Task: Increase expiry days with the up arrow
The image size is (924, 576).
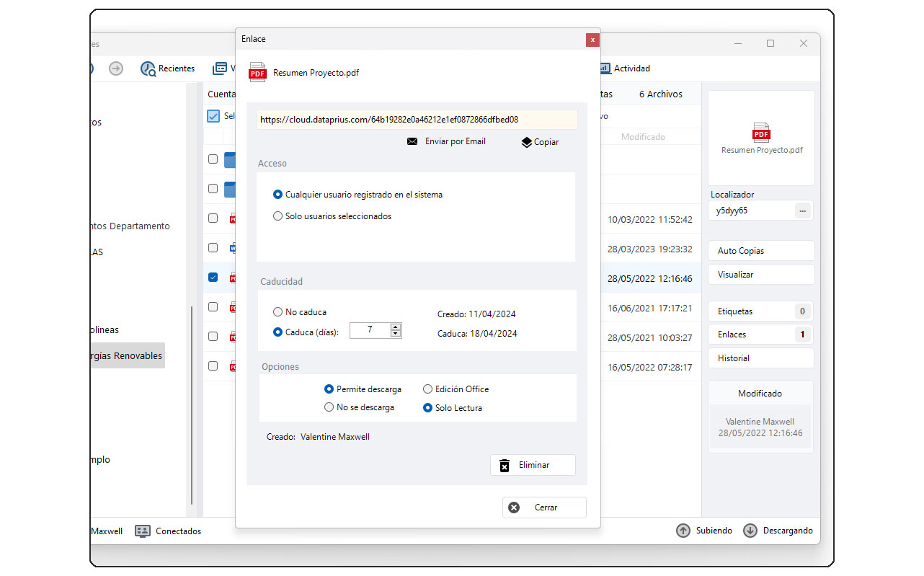Action: pyautogui.click(x=395, y=327)
